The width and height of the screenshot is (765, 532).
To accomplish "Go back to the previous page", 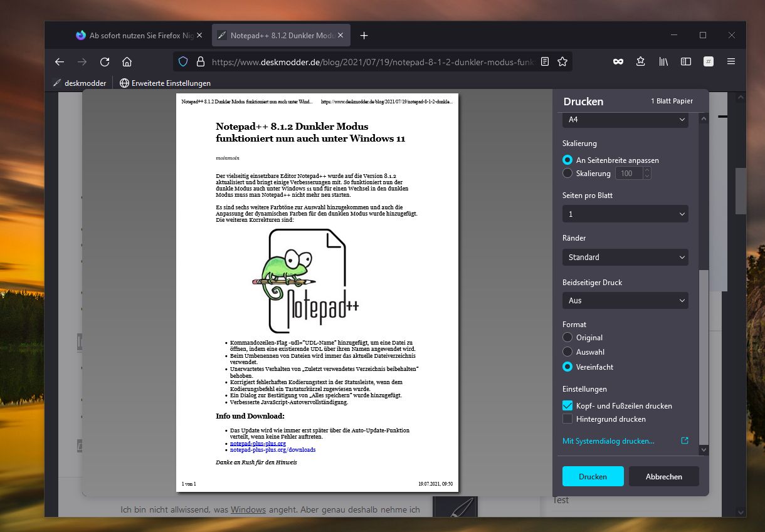I will pyautogui.click(x=60, y=61).
